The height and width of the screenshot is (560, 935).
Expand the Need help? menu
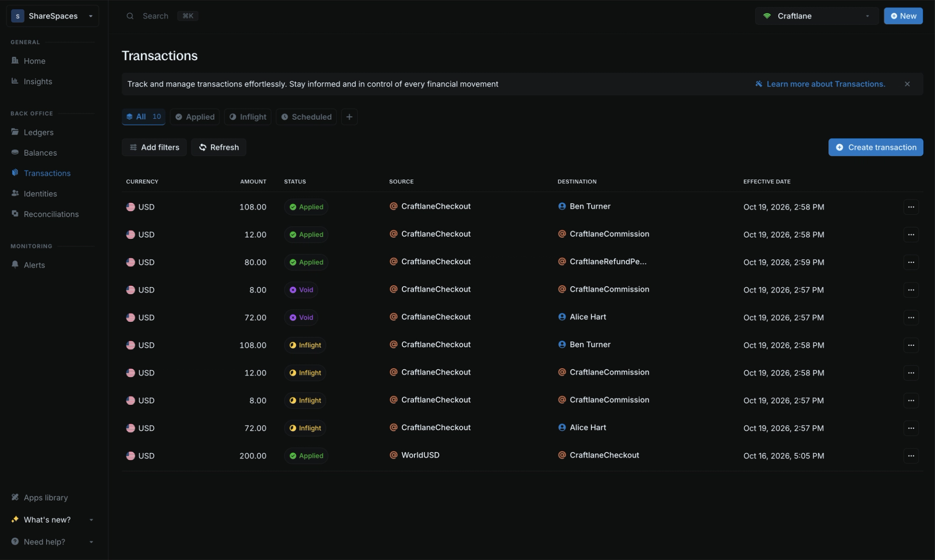coord(52,542)
